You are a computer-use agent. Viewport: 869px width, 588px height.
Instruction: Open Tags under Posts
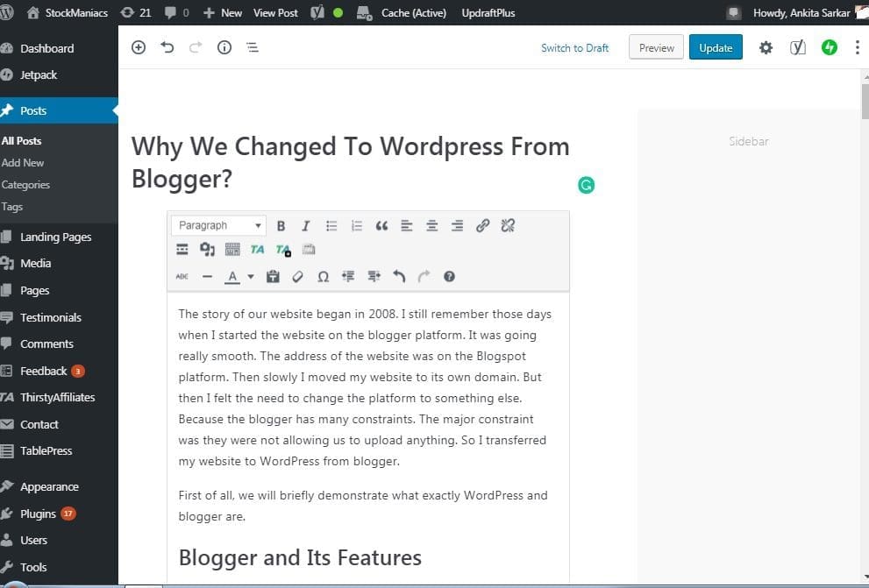[x=11, y=207]
